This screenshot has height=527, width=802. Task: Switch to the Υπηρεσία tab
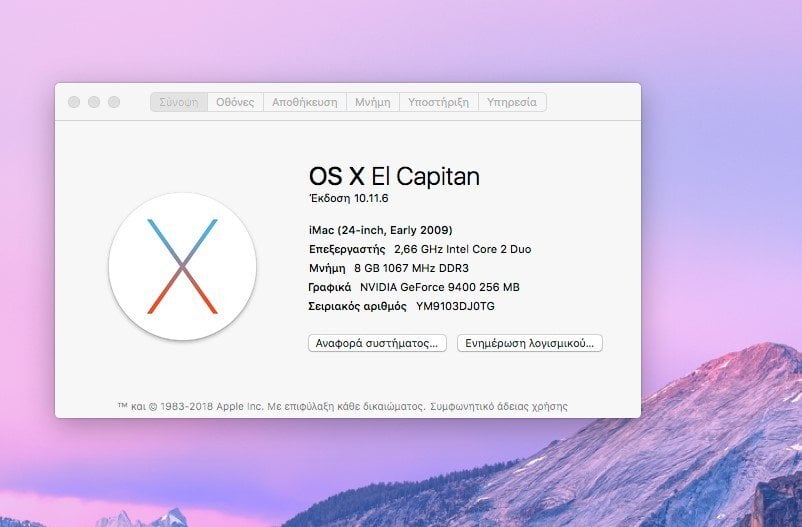(512, 102)
